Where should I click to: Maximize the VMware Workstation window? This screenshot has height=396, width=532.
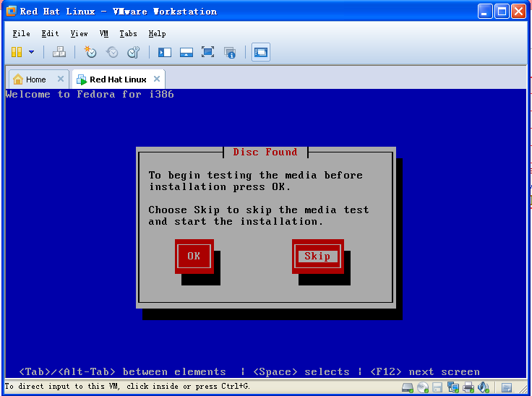[x=502, y=11]
